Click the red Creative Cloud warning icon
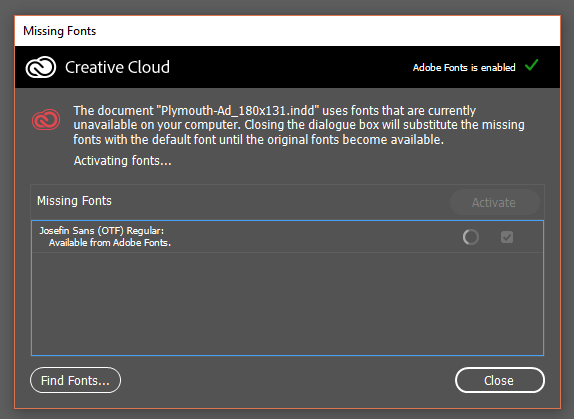Screen dimensions: 574x419 46,120
